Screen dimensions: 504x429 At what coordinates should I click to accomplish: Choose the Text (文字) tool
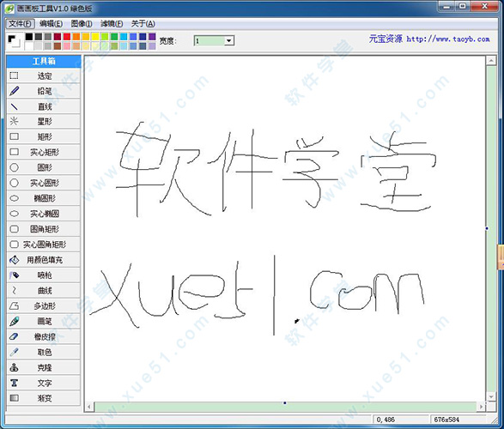tap(44, 383)
